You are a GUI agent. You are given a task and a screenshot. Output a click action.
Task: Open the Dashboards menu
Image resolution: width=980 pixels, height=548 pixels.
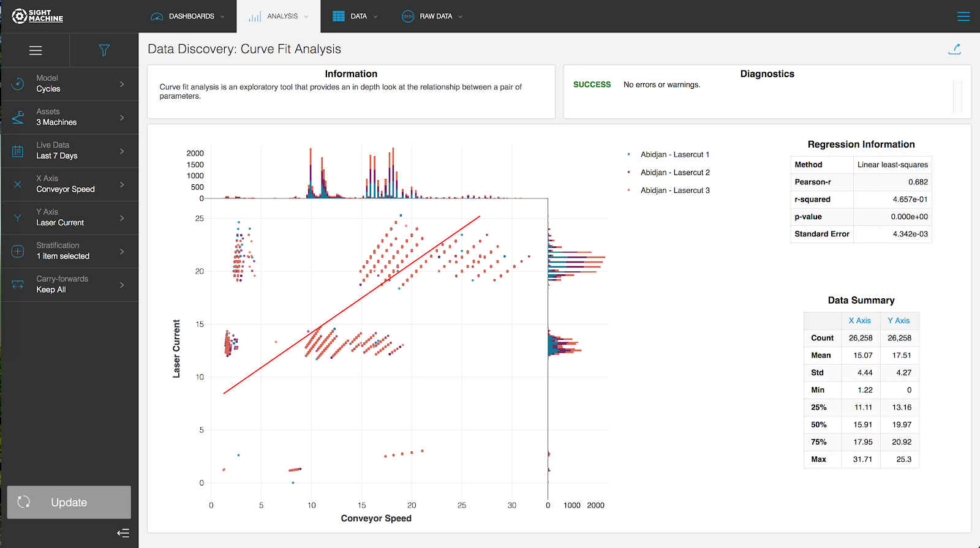[x=187, y=17]
